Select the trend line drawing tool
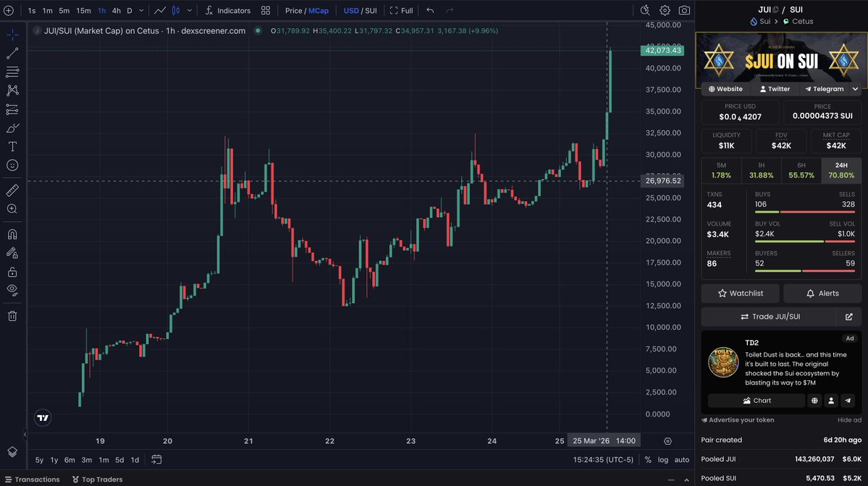 (12, 54)
